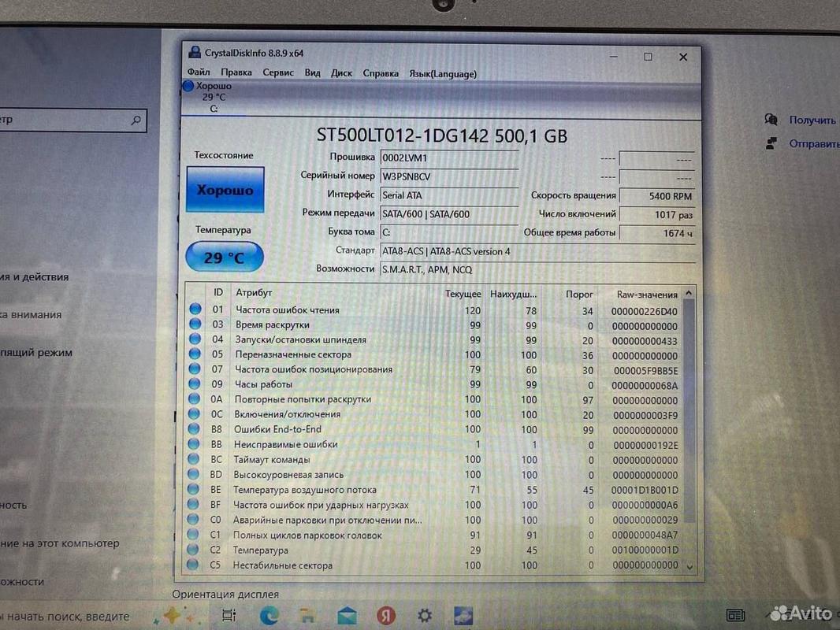The width and height of the screenshot is (840, 630).
Task: Click the Серийный номер field
Action: [x=448, y=176]
